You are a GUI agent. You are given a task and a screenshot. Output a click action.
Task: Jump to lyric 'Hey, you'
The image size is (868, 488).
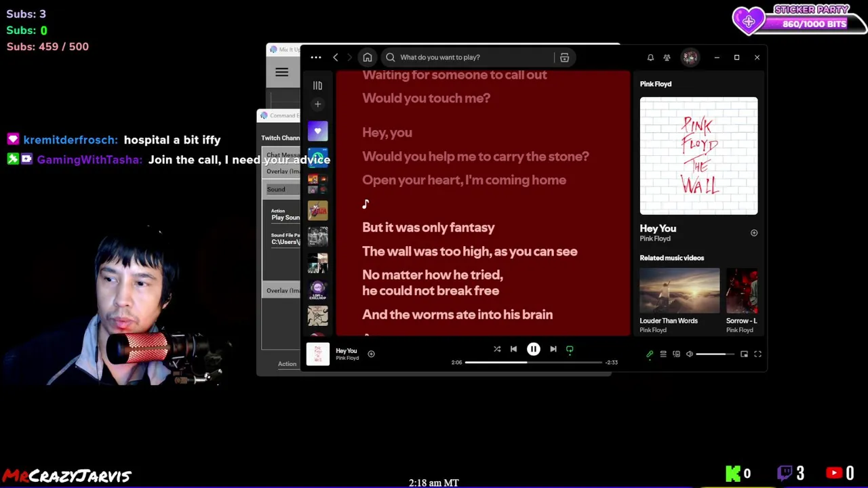(x=387, y=133)
